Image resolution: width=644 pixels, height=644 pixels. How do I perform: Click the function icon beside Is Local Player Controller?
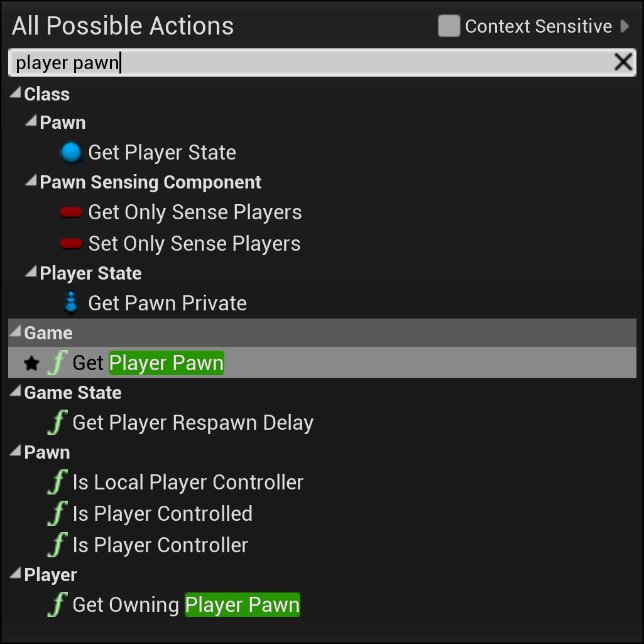(x=57, y=482)
